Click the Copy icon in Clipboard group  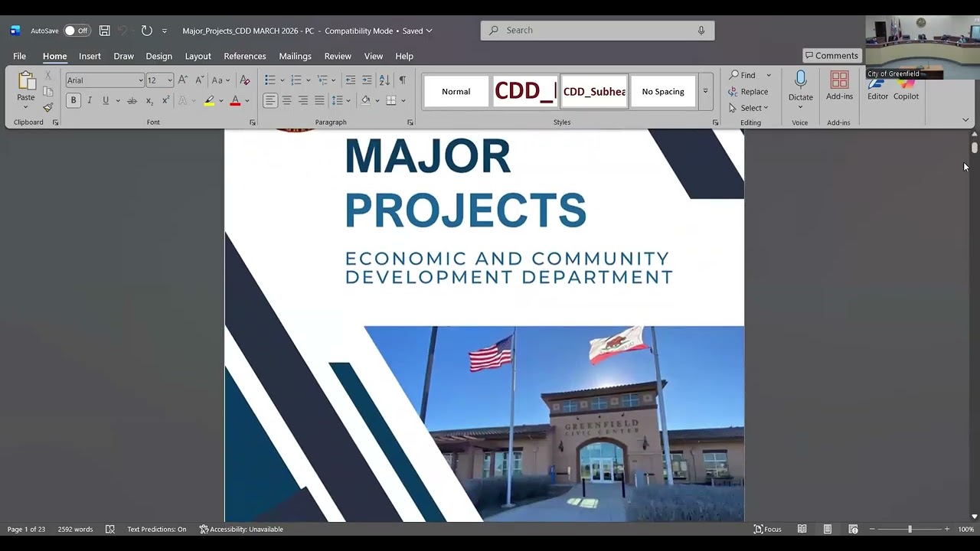click(48, 92)
